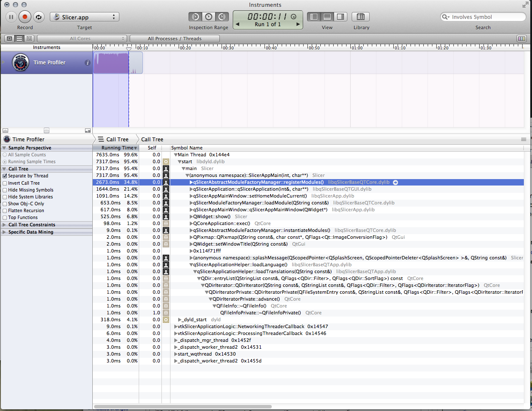
Task: Click the red Record button
Action: (x=25, y=17)
